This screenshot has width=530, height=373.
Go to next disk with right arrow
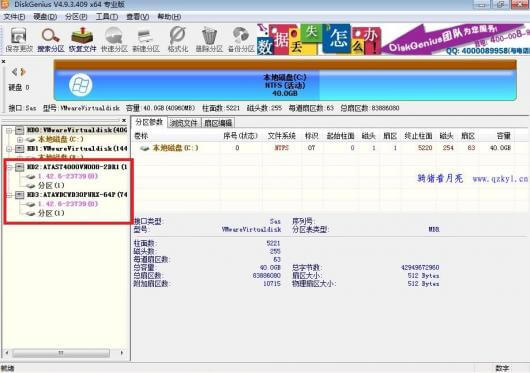(23, 72)
